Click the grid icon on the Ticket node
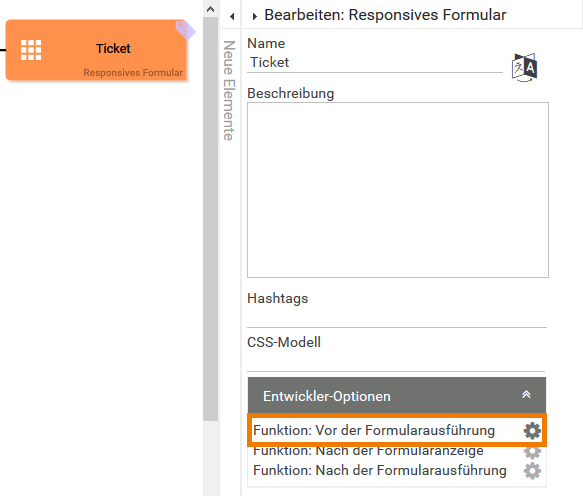 (x=31, y=50)
